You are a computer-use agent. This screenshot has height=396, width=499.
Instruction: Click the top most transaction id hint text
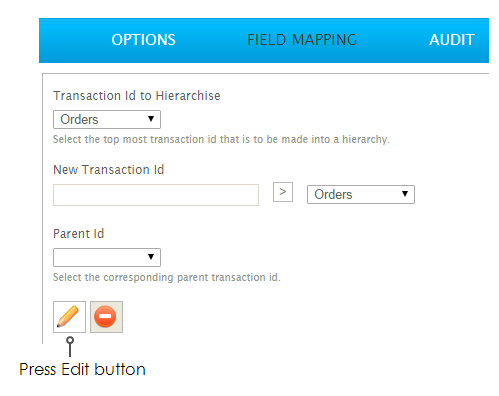[x=221, y=139]
